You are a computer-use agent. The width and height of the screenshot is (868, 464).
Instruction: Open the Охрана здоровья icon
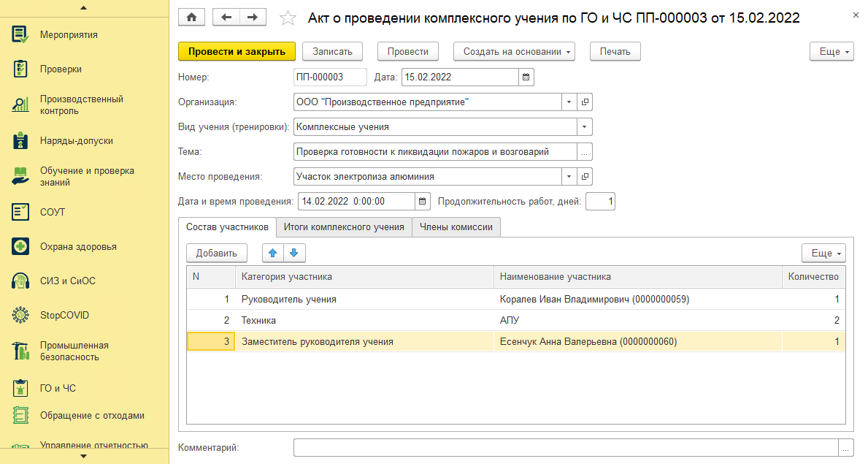coord(20,247)
